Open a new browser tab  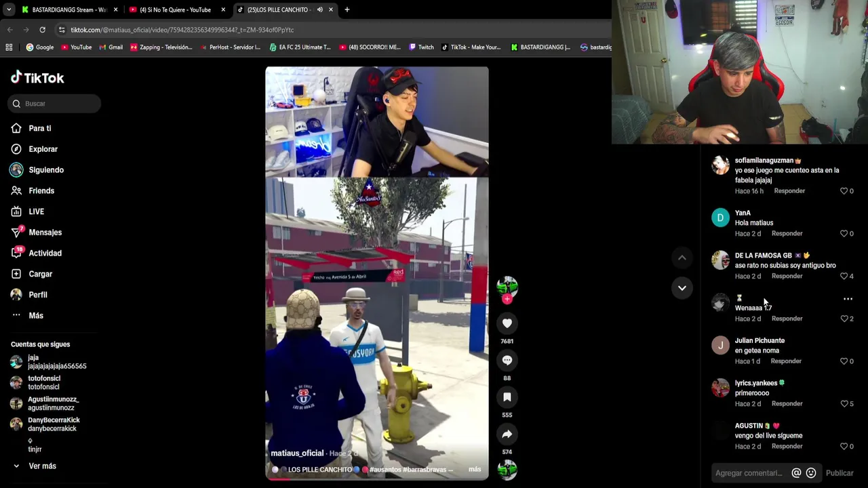[x=347, y=9]
